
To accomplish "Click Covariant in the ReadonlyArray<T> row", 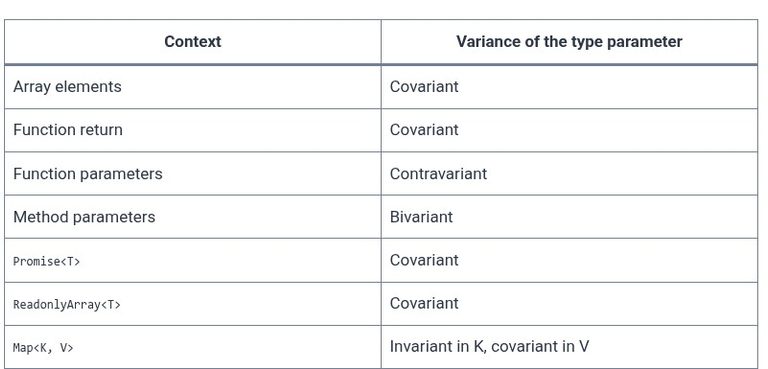I will pyautogui.click(x=424, y=303).
